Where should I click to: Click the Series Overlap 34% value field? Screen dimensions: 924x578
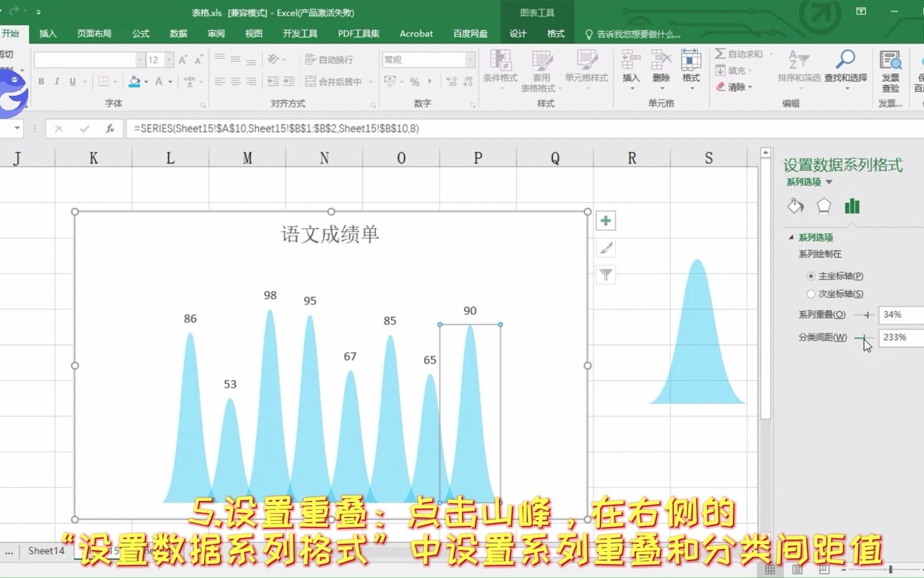pyautogui.click(x=902, y=315)
